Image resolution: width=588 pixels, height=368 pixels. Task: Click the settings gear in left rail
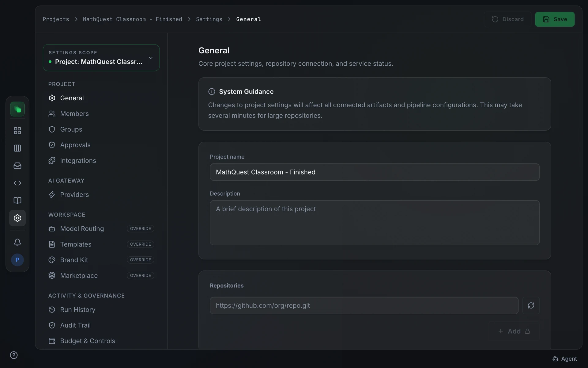(17, 218)
